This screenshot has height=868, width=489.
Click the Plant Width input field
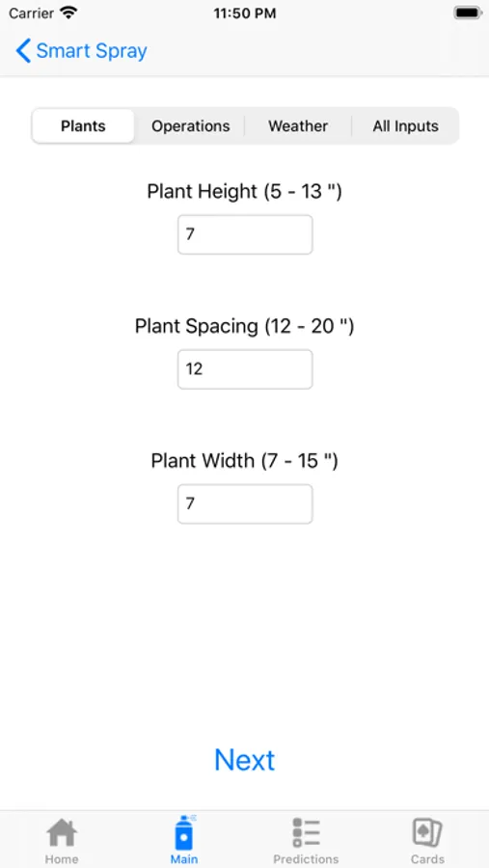pyautogui.click(x=245, y=503)
